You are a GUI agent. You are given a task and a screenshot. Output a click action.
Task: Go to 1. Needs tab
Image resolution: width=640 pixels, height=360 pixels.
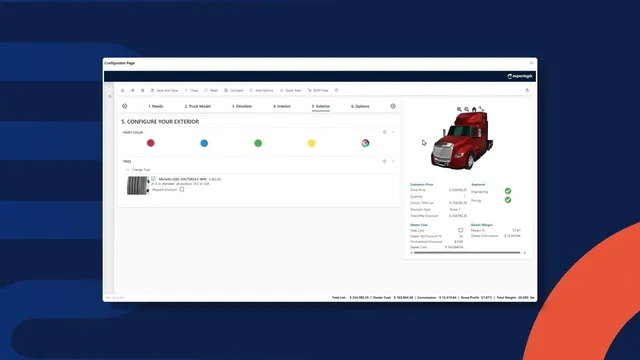point(156,107)
